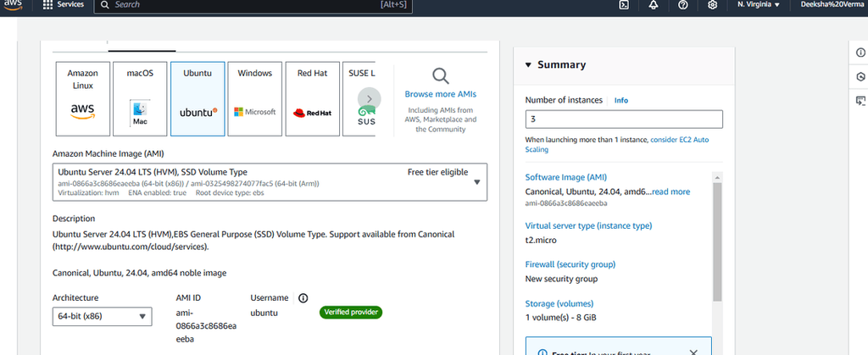Open the Services grid menu
The width and height of the screenshot is (868, 355).
(x=63, y=4)
